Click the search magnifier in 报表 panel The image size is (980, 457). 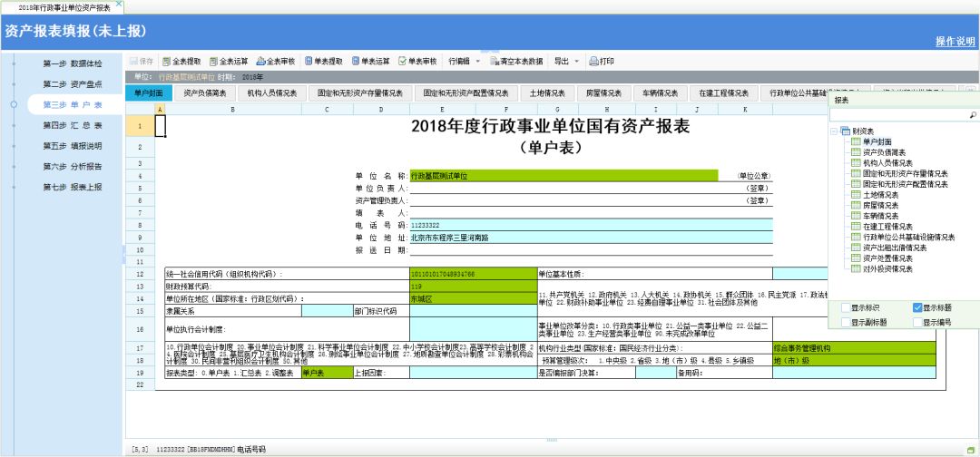973,115
